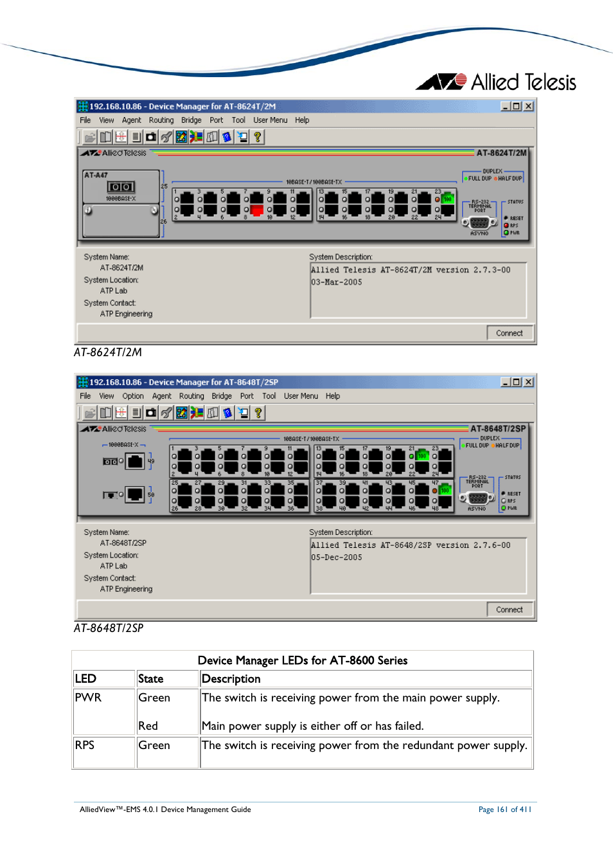Click the System Description box in AT-8648T/2SP window
The image size is (613, 868).
(x=418, y=566)
